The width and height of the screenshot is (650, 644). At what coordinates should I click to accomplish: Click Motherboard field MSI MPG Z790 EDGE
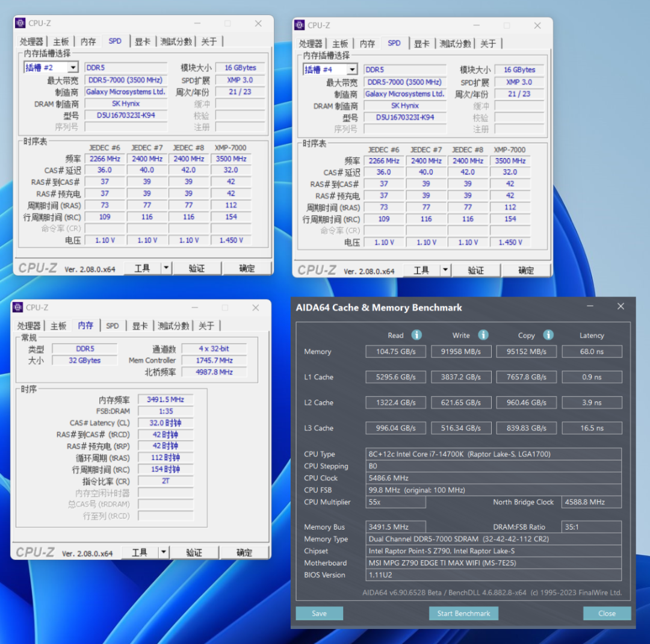(x=494, y=563)
